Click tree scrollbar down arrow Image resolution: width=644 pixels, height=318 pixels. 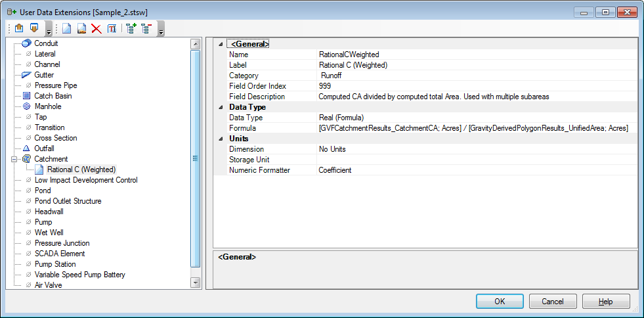pyautogui.click(x=196, y=283)
